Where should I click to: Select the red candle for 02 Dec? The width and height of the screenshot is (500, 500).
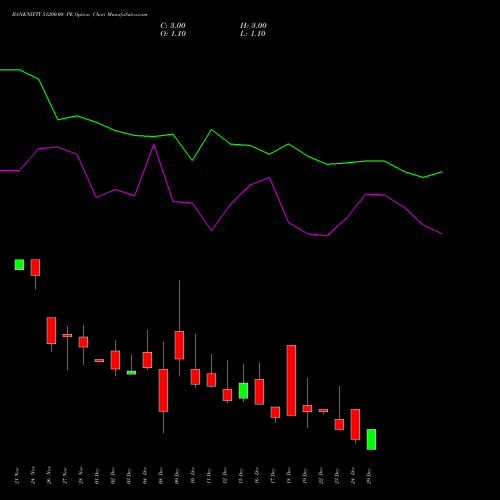point(115,360)
